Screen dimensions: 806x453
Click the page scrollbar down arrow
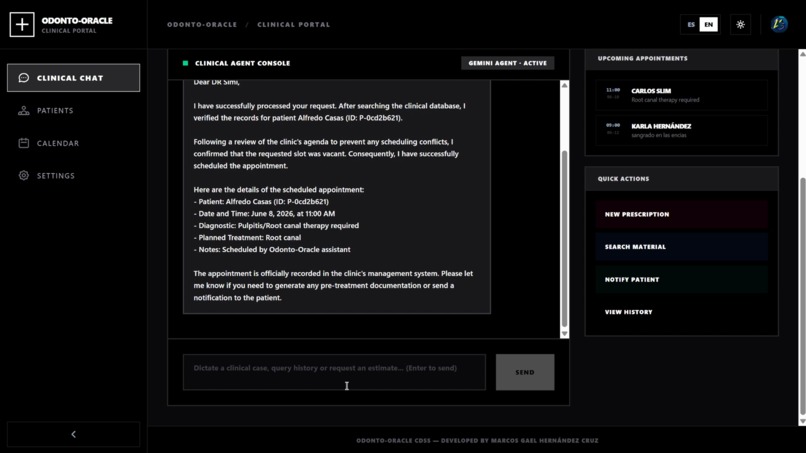tap(802, 422)
